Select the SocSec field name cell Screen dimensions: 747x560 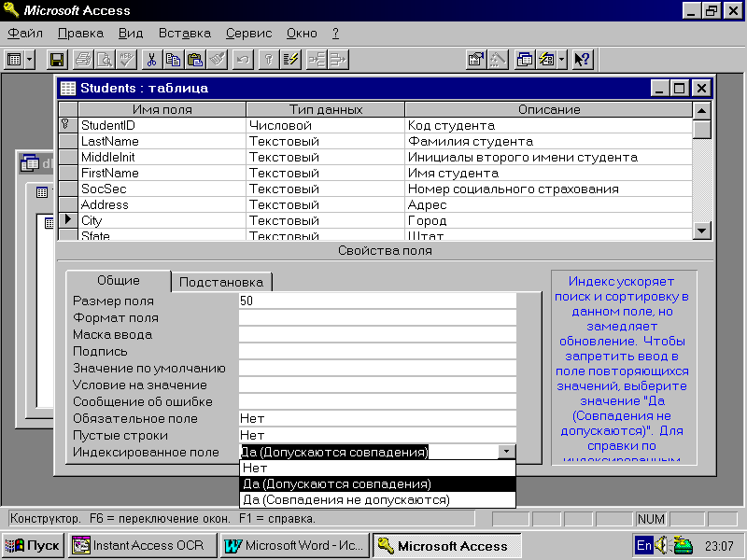click(x=162, y=189)
